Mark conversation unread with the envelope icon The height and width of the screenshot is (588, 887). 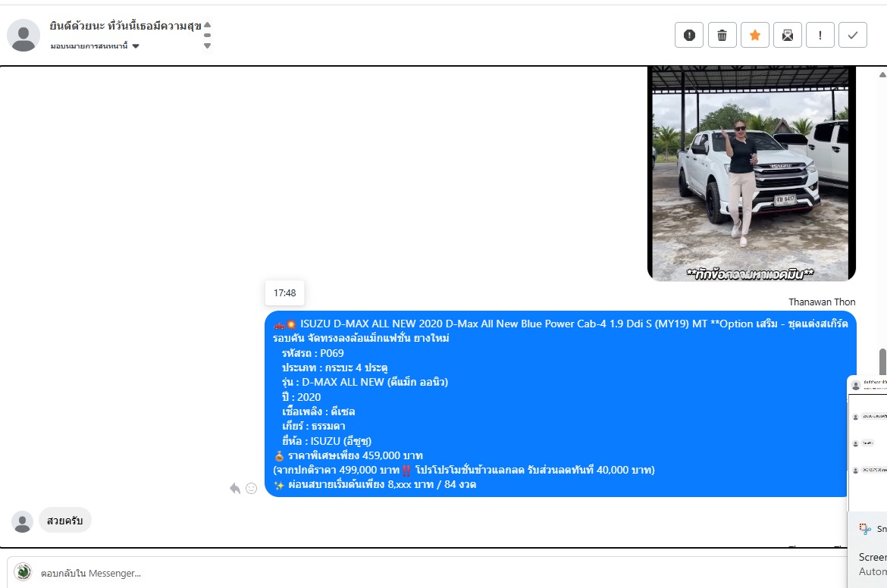pos(788,35)
